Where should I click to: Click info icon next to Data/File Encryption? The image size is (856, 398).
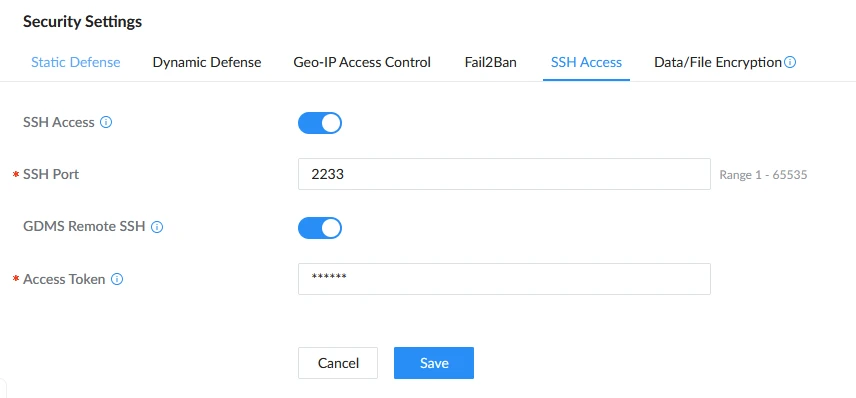[790, 62]
